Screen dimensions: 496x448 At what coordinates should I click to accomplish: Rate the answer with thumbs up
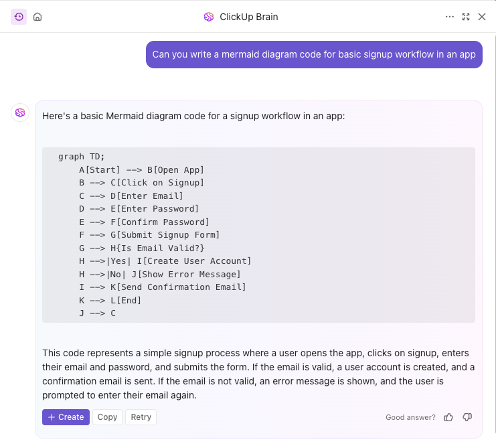(448, 417)
